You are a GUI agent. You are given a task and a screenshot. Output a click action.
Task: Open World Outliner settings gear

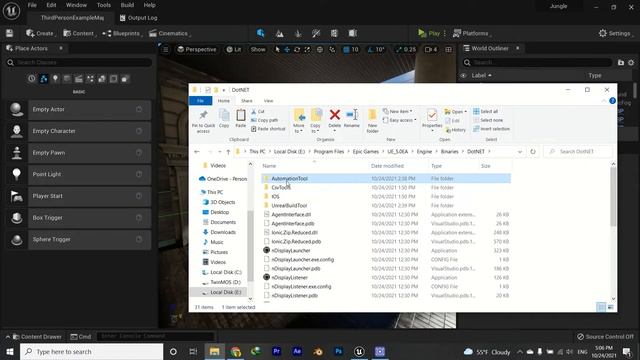[x=631, y=62]
